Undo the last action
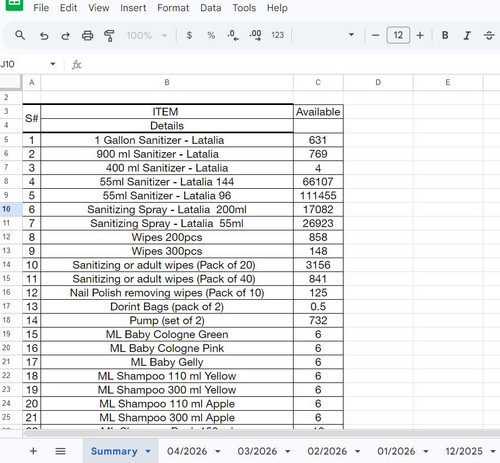This screenshot has width=500, height=463. click(x=44, y=35)
